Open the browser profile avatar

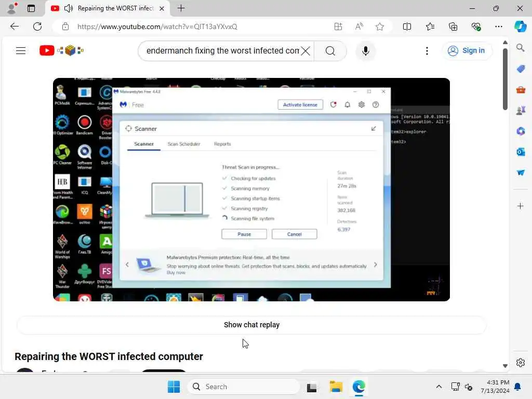(x=12, y=8)
